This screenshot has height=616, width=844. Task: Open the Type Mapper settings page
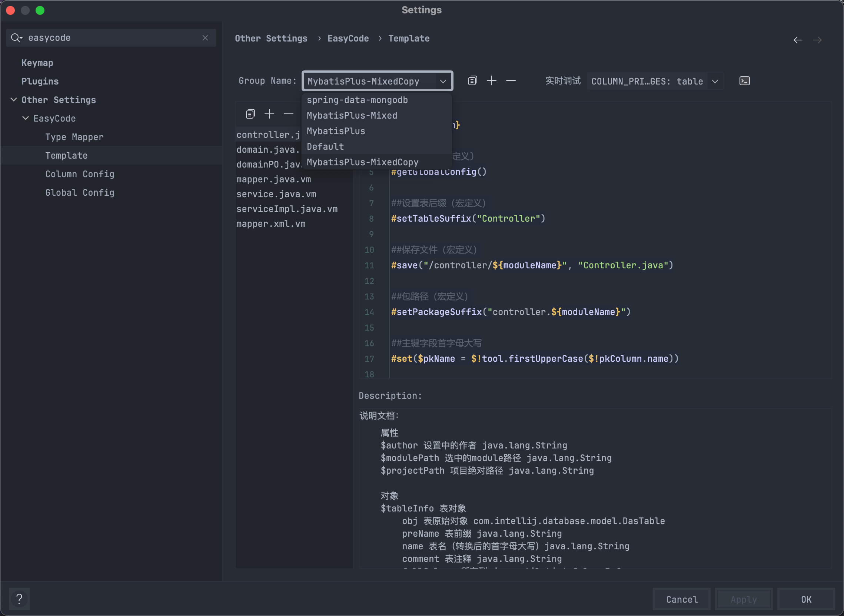[x=74, y=137]
